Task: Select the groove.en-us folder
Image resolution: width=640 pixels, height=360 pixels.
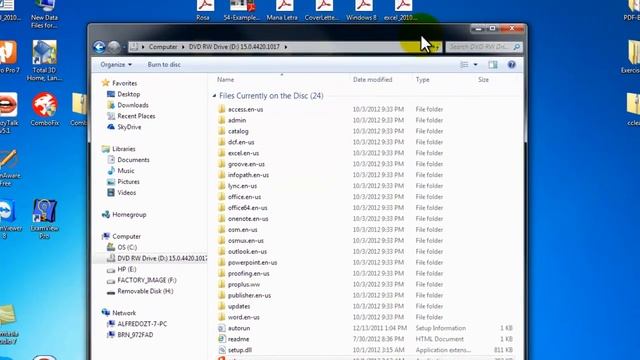Action: pyautogui.click(x=246, y=164)
